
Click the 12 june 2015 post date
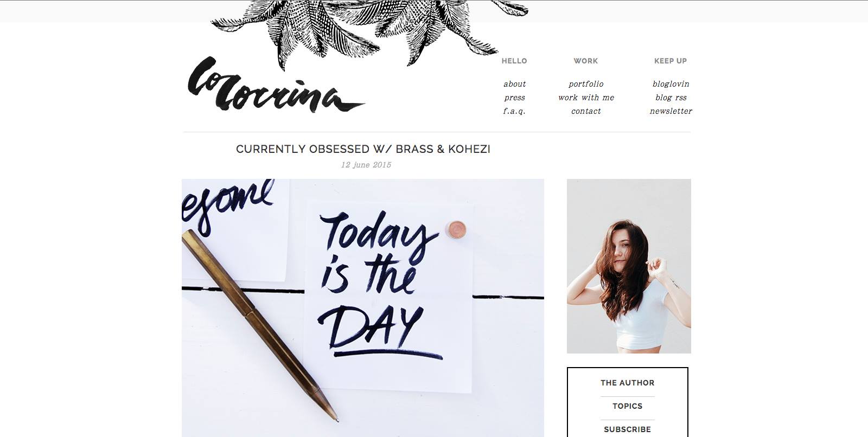(x=366, y=165)
